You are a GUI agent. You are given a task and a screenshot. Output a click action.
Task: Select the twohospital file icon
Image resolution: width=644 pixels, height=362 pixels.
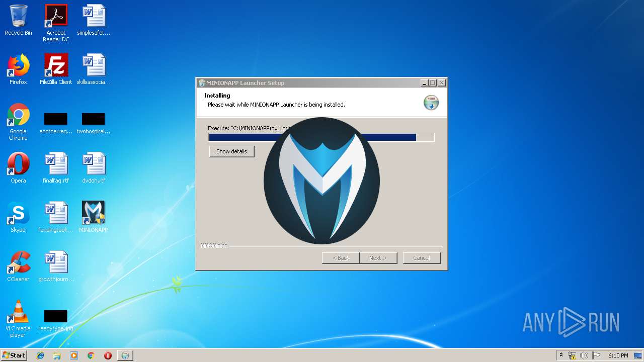[94, 123]
